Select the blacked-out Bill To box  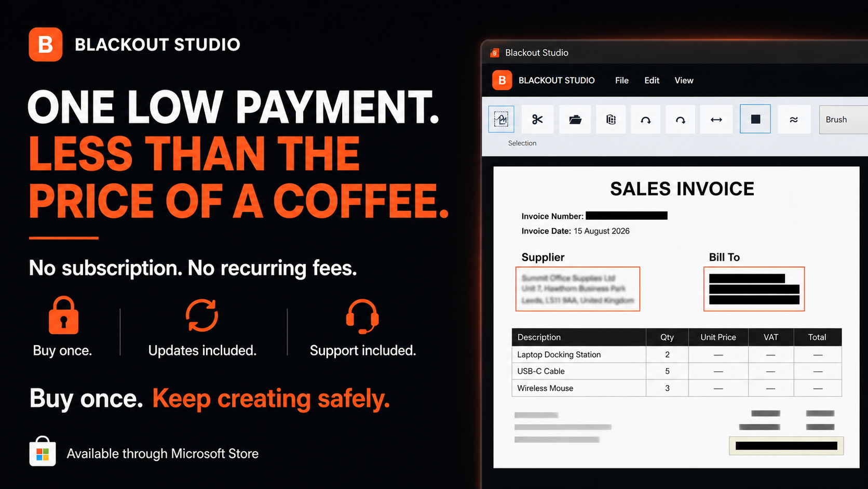pyautogui.click(x=754, y=289)
